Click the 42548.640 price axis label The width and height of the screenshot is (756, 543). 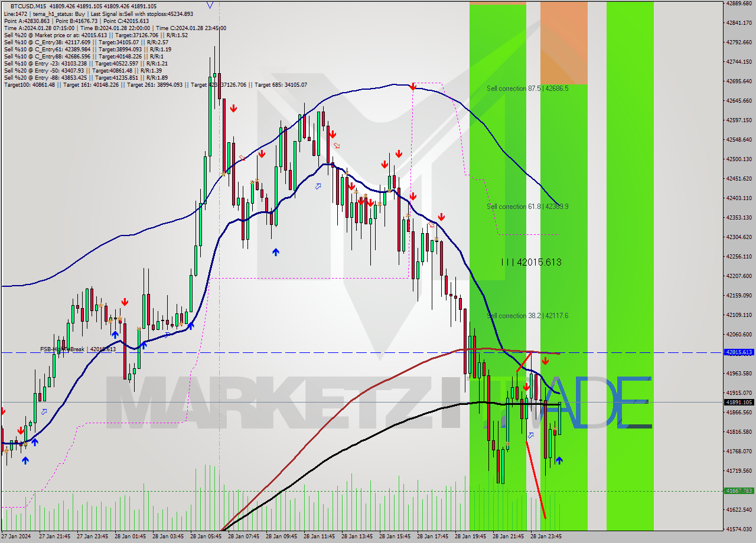click(x=739, y=139)
